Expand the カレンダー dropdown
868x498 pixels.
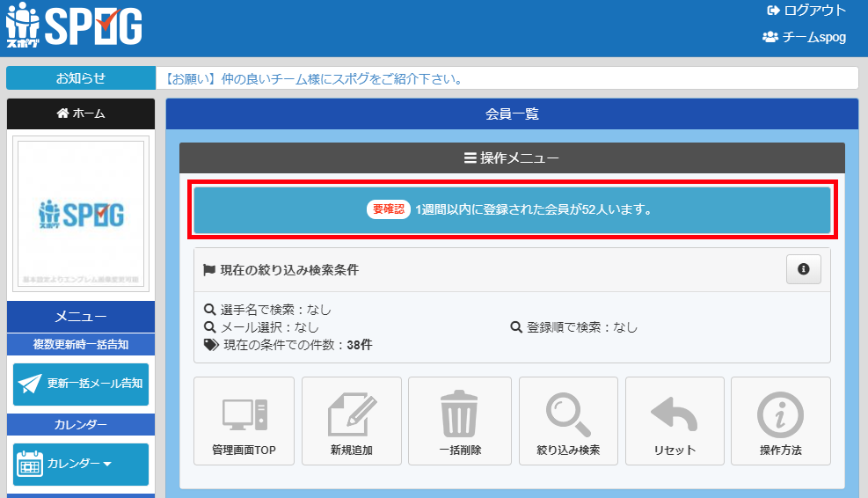point(81,464)
